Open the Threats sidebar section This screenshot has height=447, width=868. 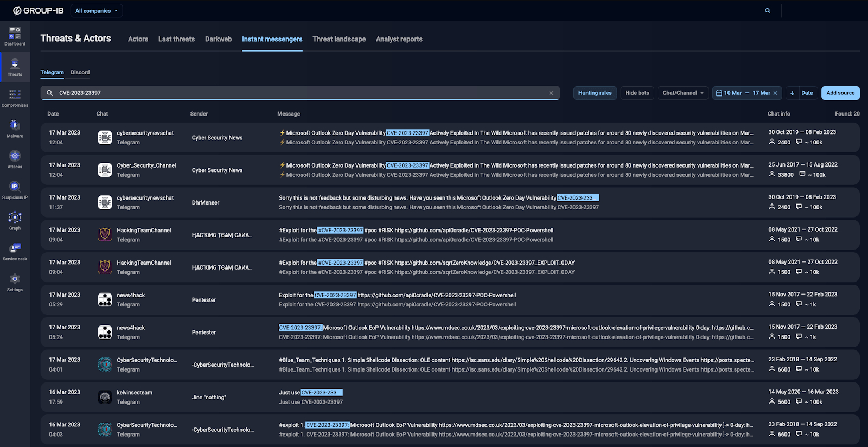pyautogui.click(x=15, y=67)
